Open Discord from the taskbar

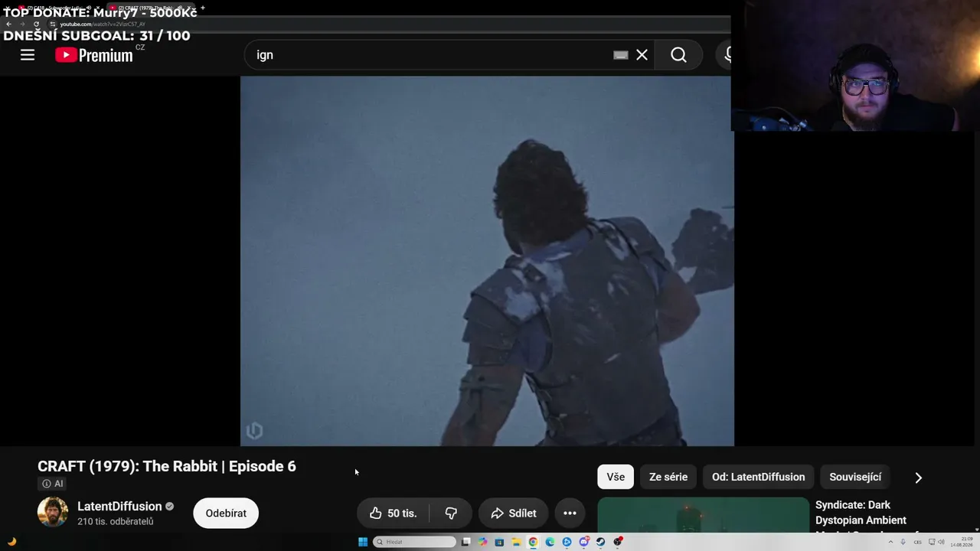583,542
